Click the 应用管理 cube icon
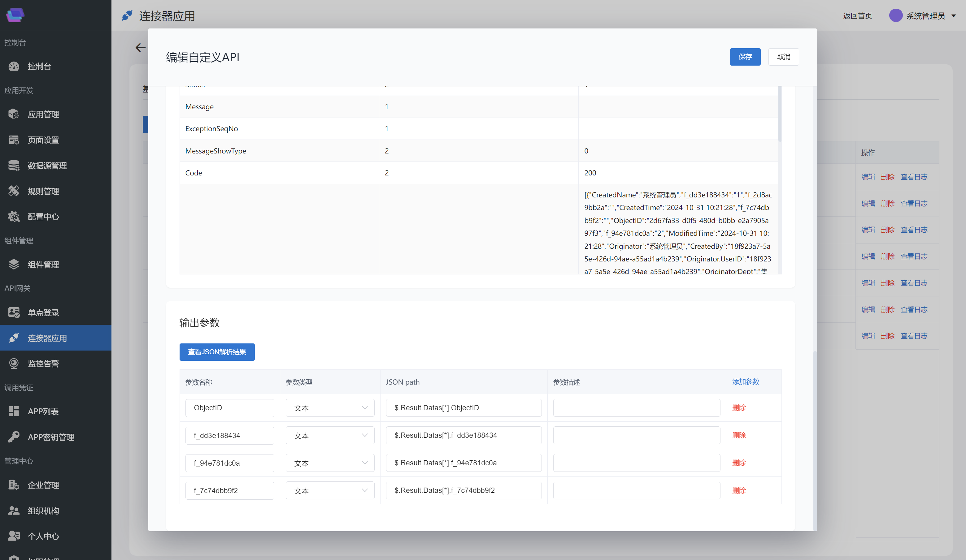Screen dimensions: 966x560 [x=14, y=114]
